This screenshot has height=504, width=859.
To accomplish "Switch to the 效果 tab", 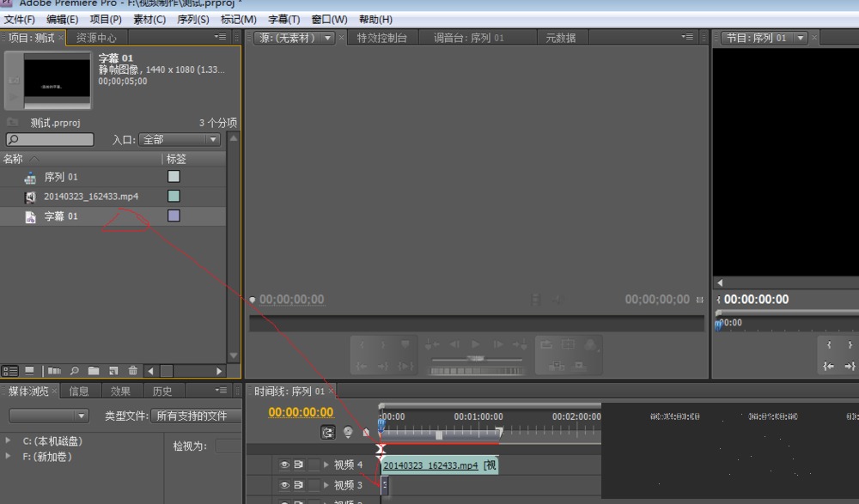I will [x=120, y=392].
